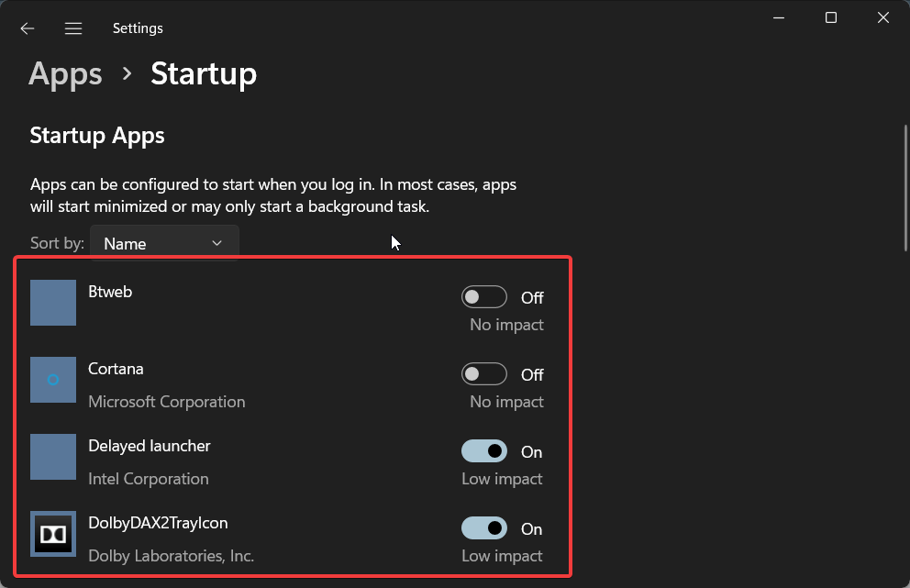
Task: Click the breadcrumb chevron after Apps
Action: click(x=128, y=74)
